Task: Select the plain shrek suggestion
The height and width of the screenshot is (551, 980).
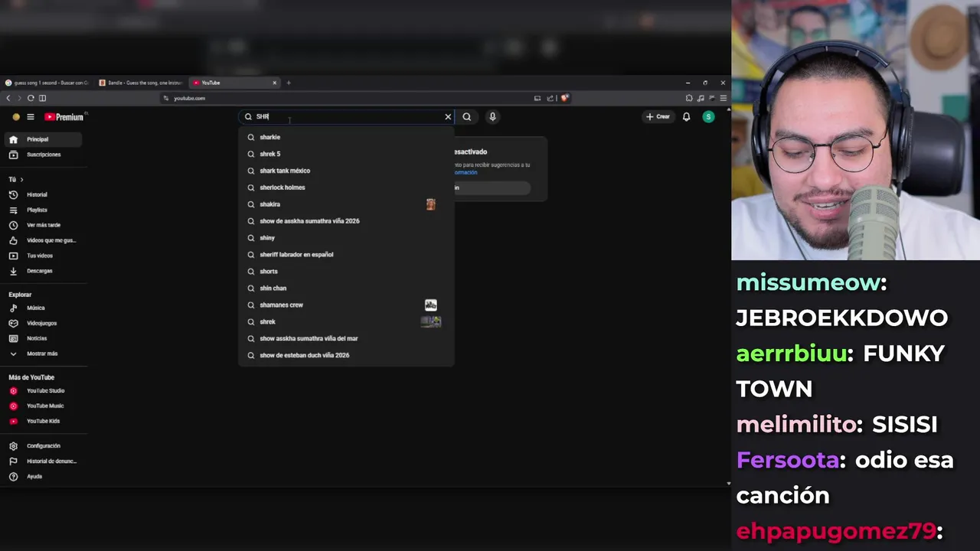Action: coord(346,322)
